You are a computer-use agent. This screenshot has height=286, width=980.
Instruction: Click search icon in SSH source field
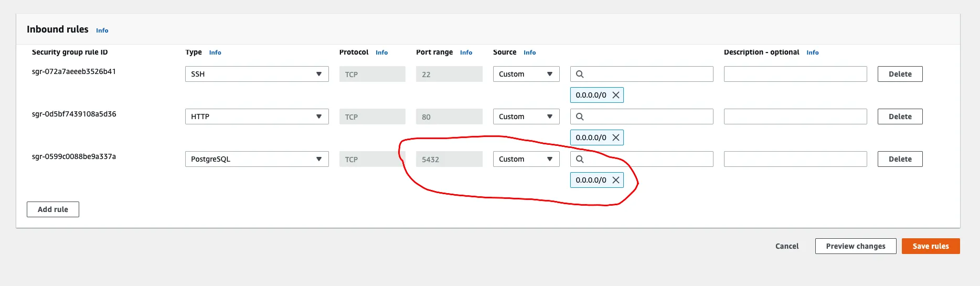point(580,74)
